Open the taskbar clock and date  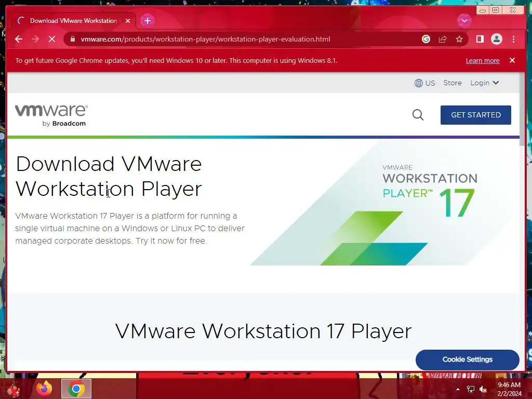[509, 389]
